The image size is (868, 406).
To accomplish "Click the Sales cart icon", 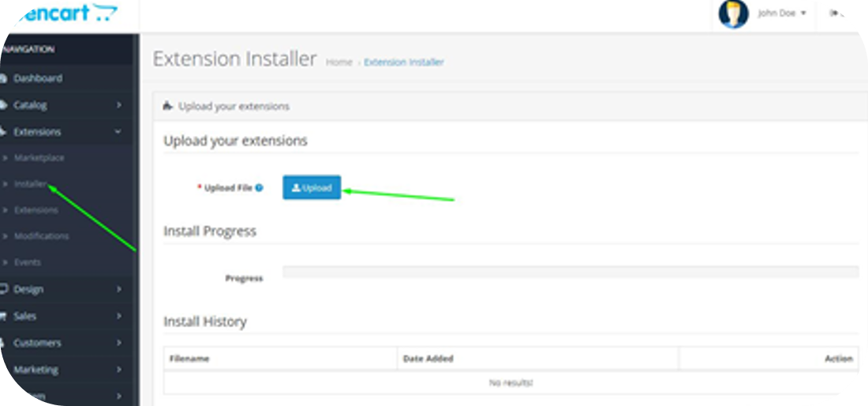I will click(5, 316).
